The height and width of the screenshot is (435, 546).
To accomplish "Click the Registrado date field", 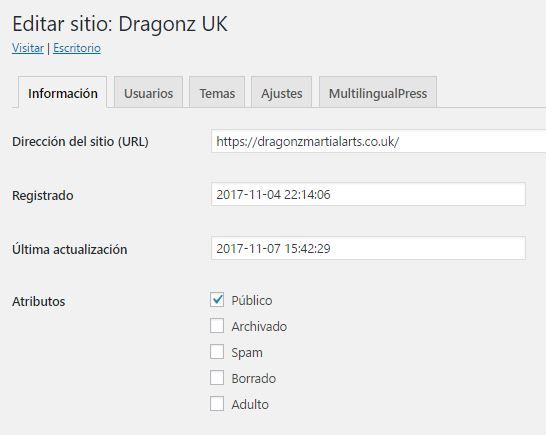I will (x=368, y=194).
